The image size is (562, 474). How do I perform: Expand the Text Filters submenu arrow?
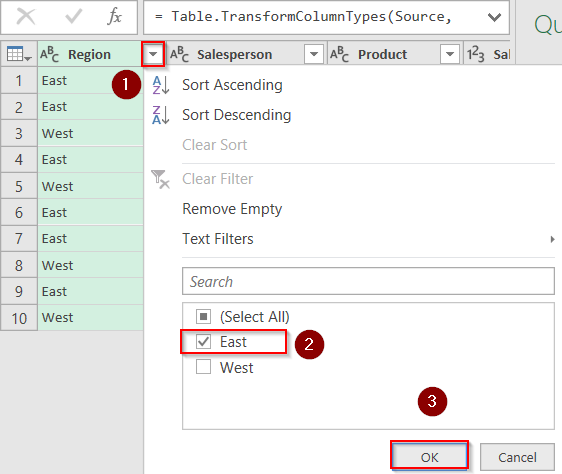click(552, 239)
